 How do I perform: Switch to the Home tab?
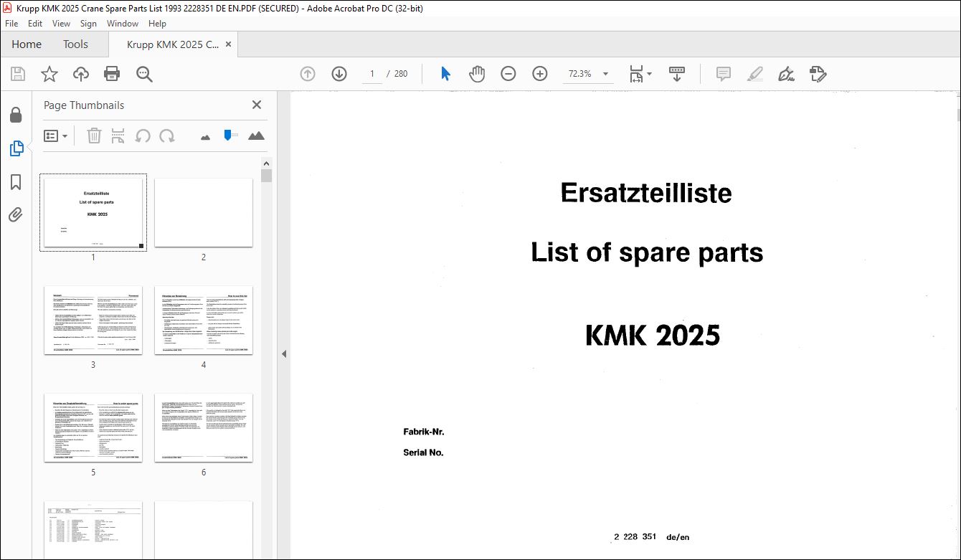point(27,44)
